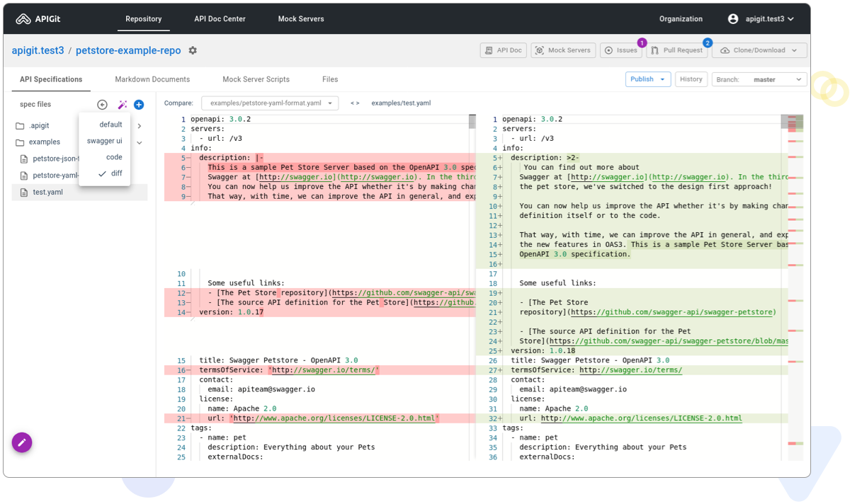Click the file icon beside petstore-json

point(24,159)
